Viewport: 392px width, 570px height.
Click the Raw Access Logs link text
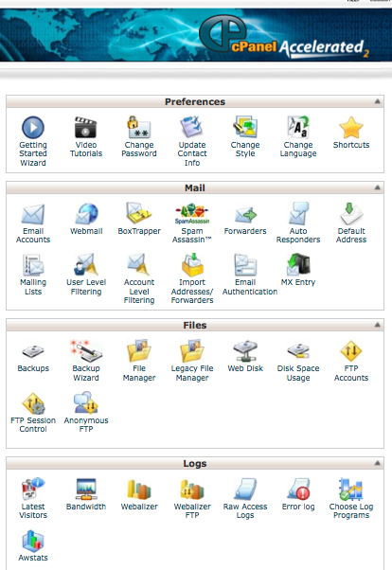point(245,510)
